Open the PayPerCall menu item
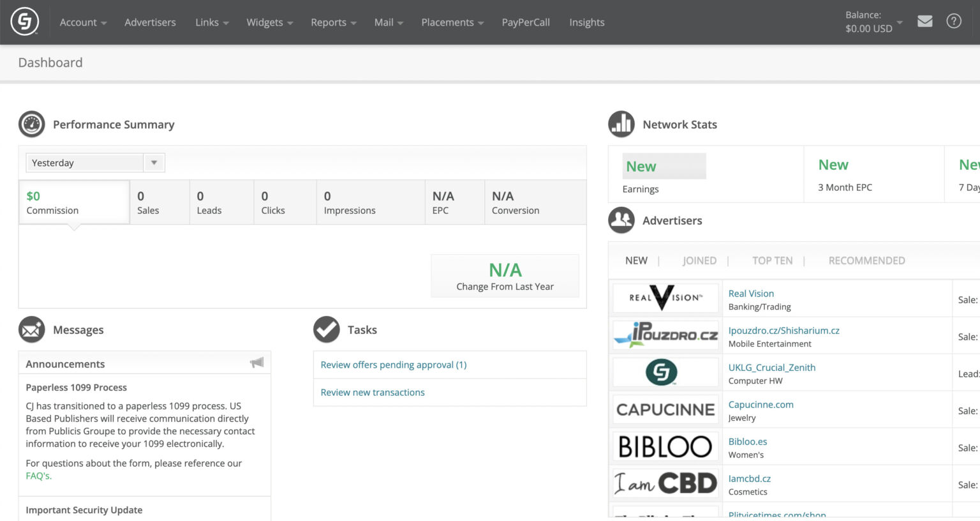980x521 pixels. (526, 22)
